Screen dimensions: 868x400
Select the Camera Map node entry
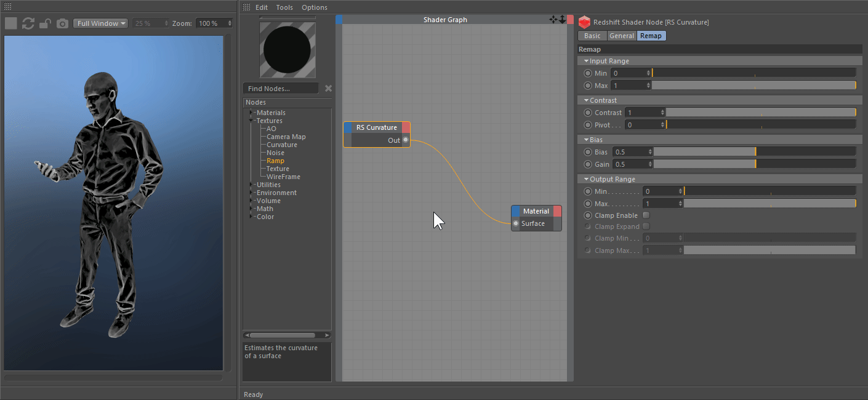click(286, 137)
